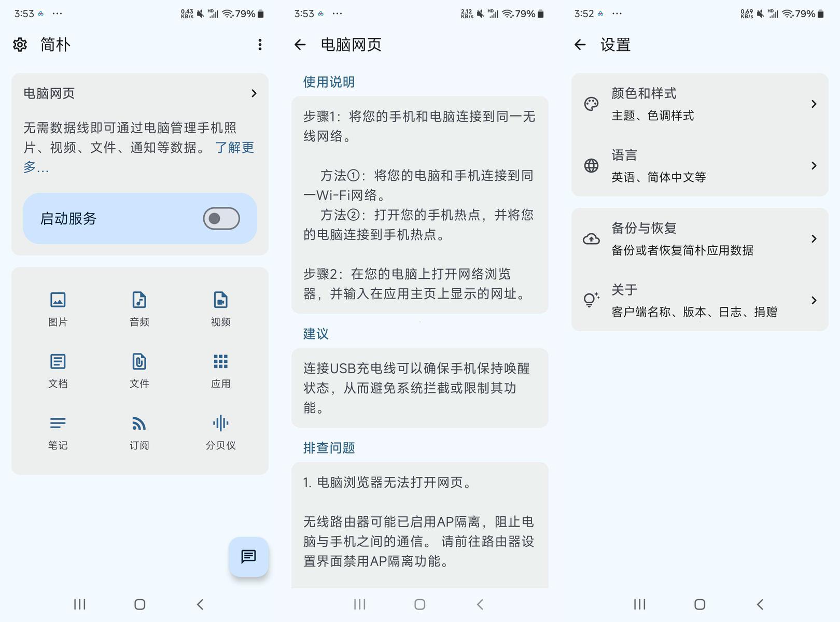Image resolution: width=840 pixels, height=622 pixels.
Task: Tap system back button under 简朴 screen
Action: [200, 604]
